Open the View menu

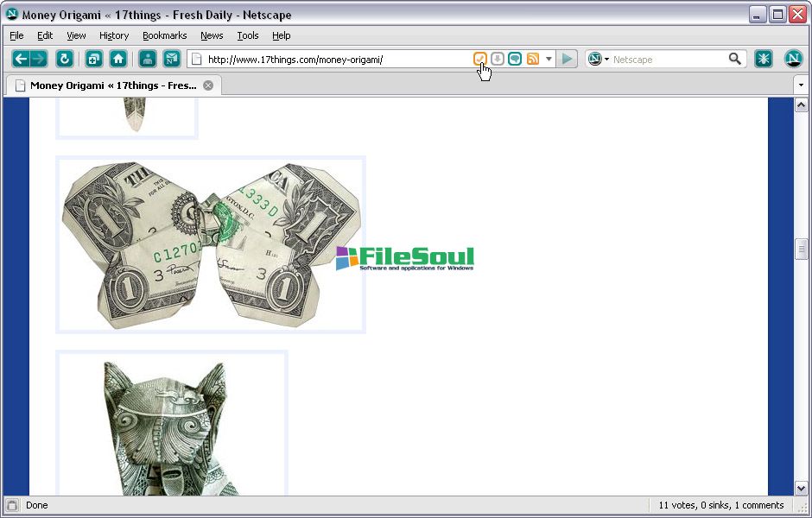click(76, 35)
